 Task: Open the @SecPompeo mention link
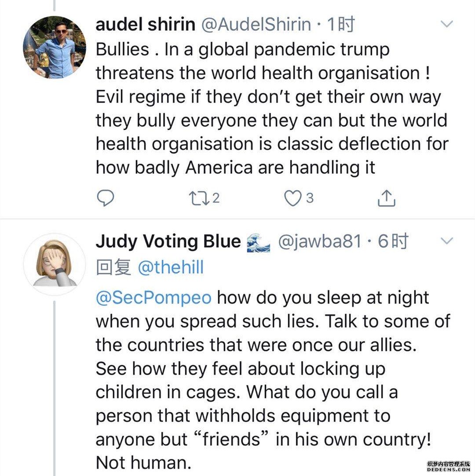click(153, 298)
